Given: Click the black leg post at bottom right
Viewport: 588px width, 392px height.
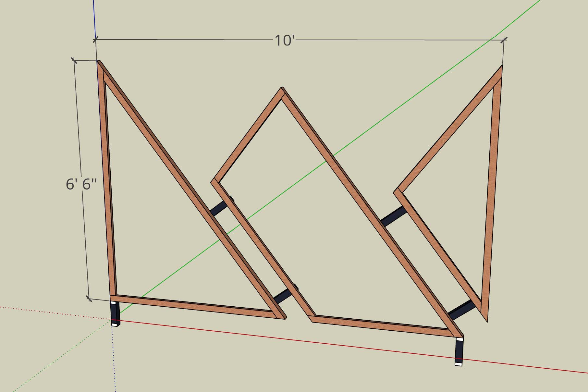Looking at the screenshot, I should click(459, 350).
